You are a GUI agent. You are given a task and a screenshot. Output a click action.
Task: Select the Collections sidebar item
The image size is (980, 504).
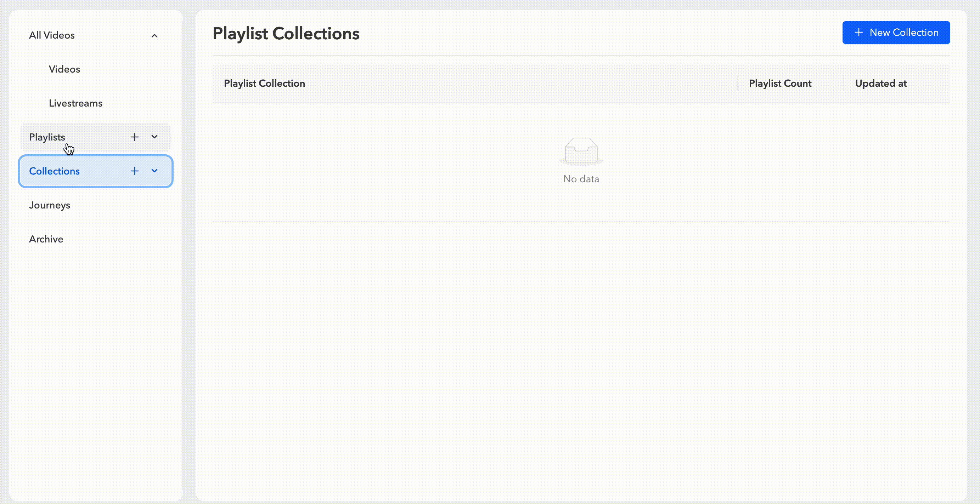(55, 171)
